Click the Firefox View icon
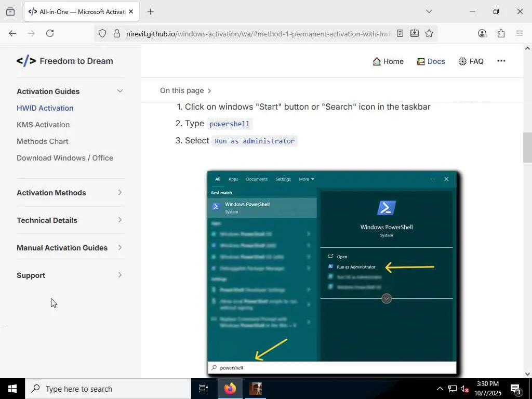The image size is (532, 399). (10, 11)
